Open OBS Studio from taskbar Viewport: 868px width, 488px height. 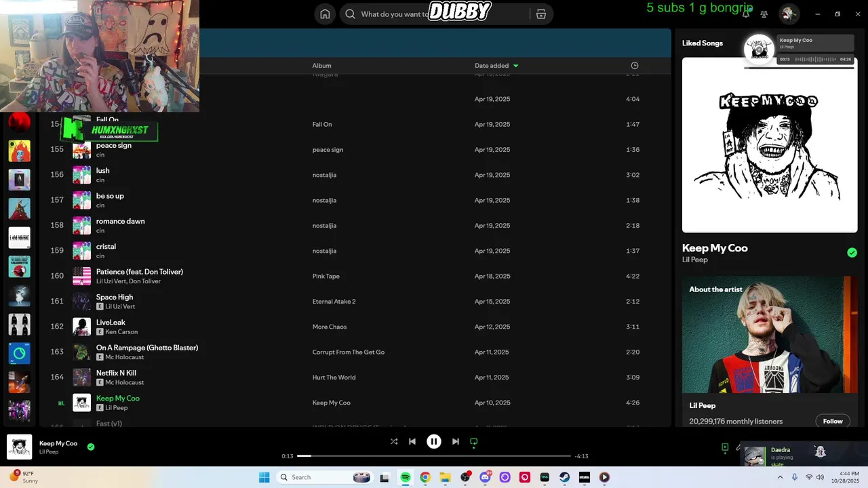click(465, 477)
